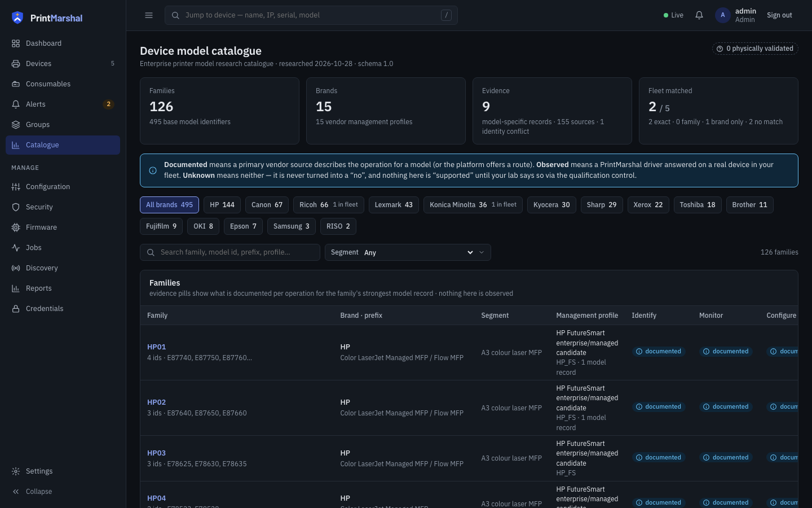Collapse the sidebar
The width and height of the screenshot is (812, 508).
pos(63,492)
